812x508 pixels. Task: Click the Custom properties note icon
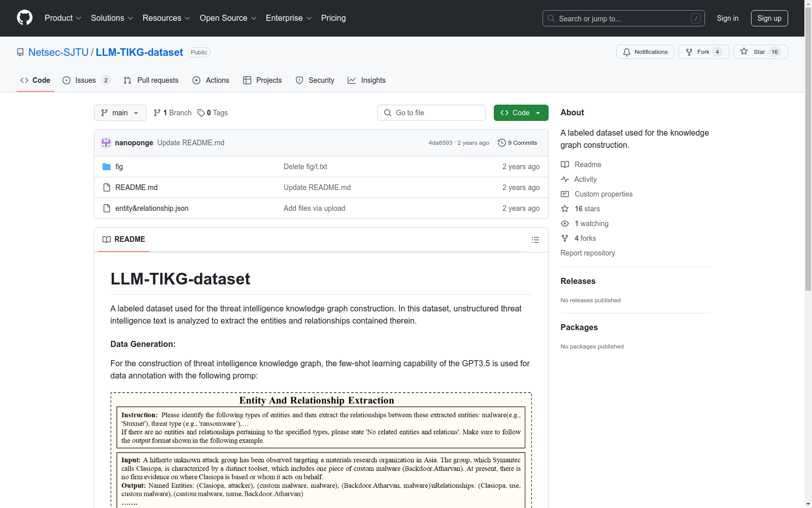[x=565, y=194]
